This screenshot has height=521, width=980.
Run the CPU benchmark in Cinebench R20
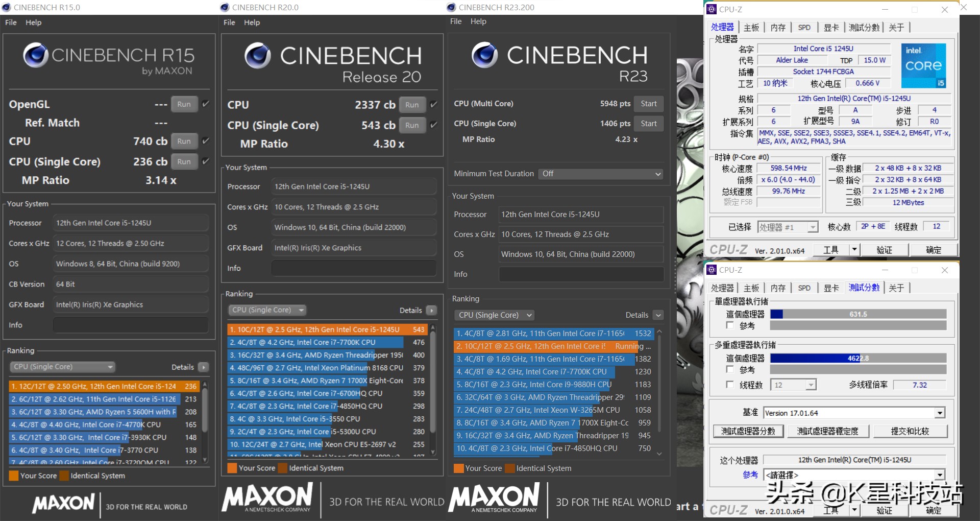[x=411, y=105]
